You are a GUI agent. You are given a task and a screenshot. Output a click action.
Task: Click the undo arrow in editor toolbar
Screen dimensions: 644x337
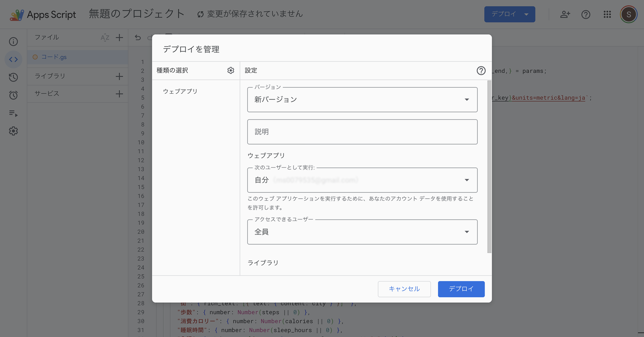(x=137, y=38)
